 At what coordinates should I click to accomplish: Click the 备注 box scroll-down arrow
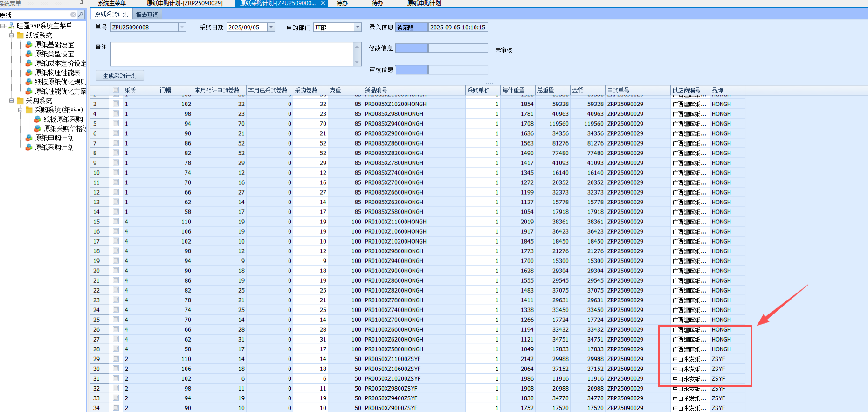(357, 62)
